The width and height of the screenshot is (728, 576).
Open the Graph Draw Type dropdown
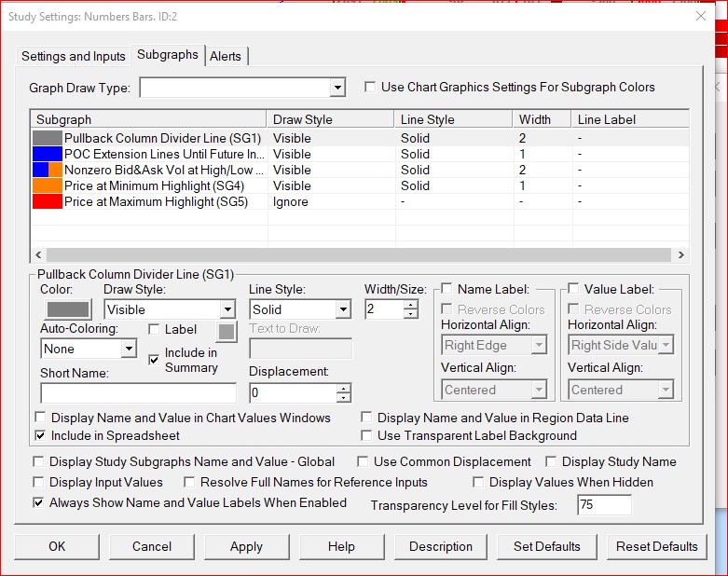click(x=337, y=88)
